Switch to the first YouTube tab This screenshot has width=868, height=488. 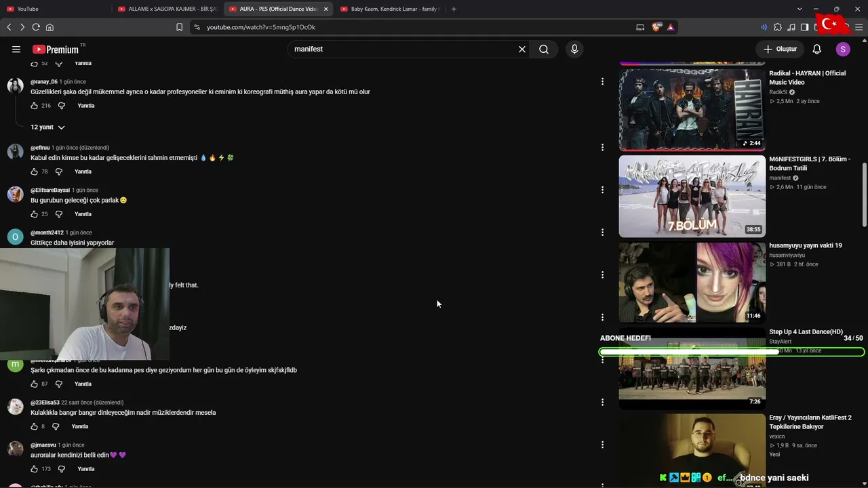pos(56,9)
